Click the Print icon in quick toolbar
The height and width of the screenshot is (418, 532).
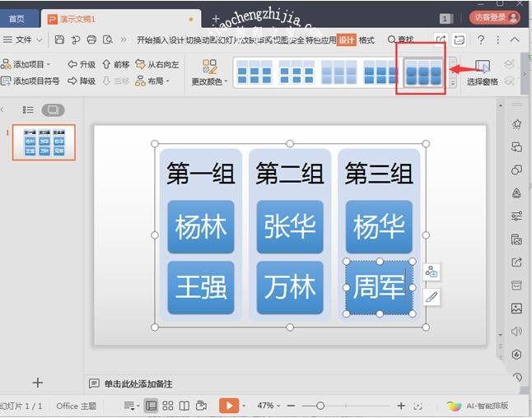pos(91,39)
